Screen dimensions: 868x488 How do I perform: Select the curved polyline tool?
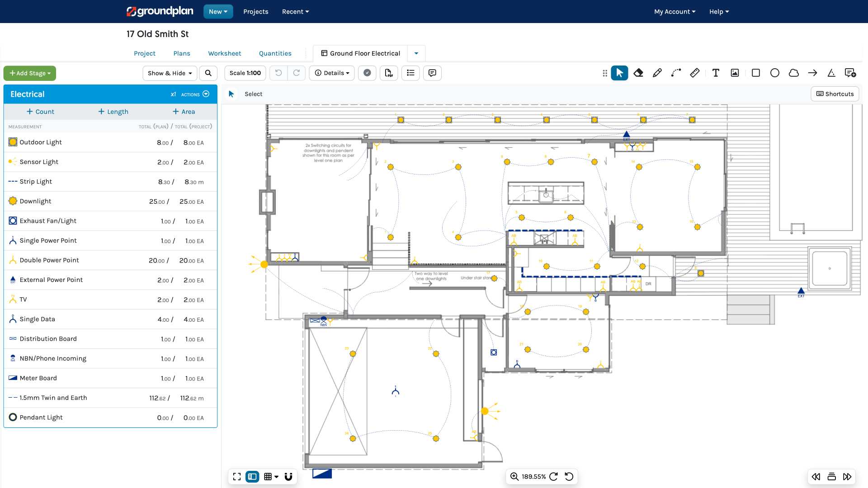click(x=676, y=73)
